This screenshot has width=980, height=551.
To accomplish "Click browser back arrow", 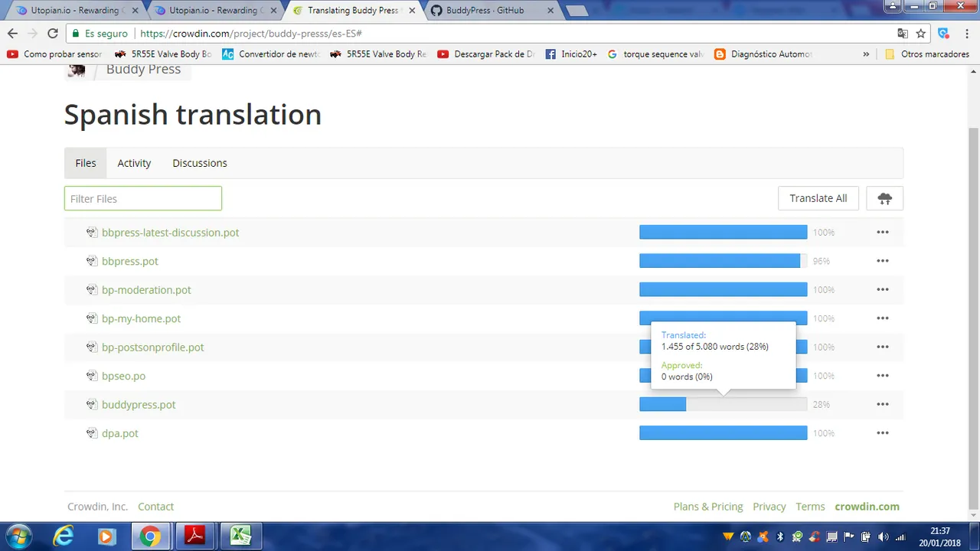I will pos(12,34).
